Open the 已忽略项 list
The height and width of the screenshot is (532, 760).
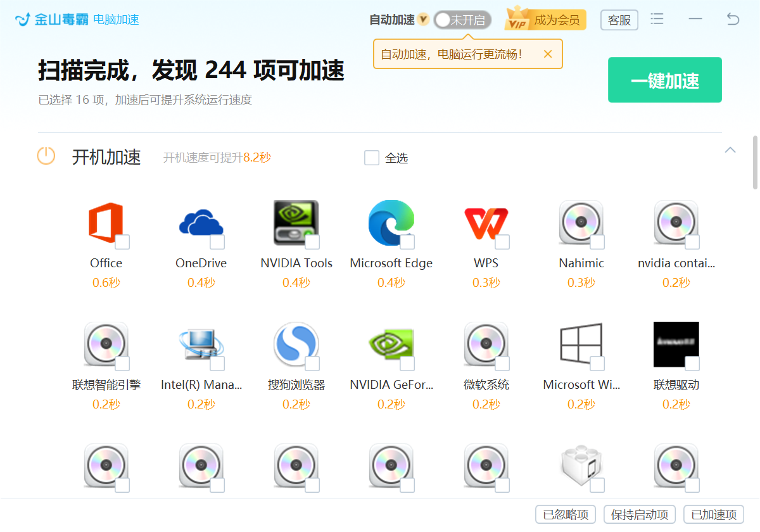(566, 514)
